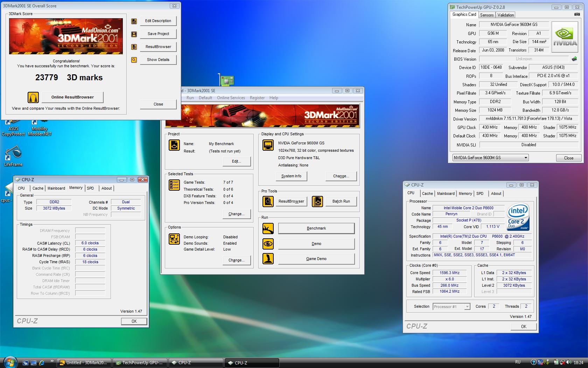Click the NVIDIA logo in GPU-Z
This screenshot has height=368, width=588.
565,37
